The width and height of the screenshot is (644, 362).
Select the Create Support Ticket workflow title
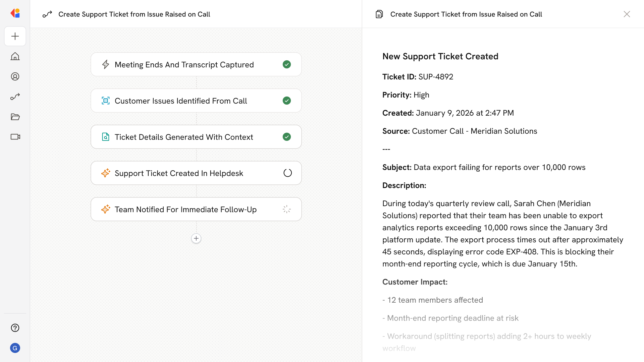coord(134,14)
